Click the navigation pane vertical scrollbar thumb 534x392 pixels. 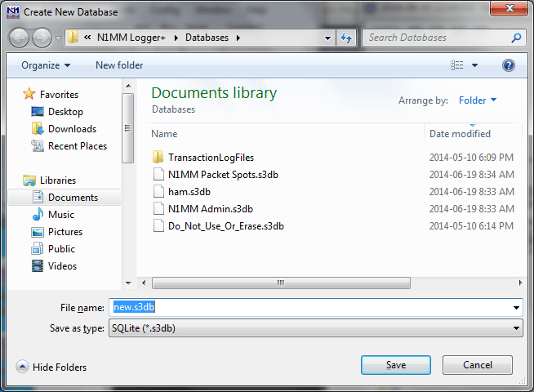point(128,128)
